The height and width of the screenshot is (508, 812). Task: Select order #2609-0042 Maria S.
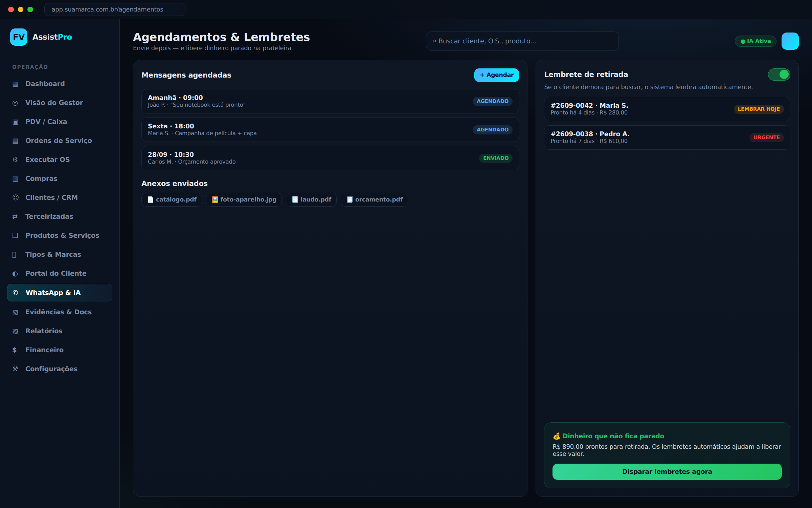click(667, 109)
